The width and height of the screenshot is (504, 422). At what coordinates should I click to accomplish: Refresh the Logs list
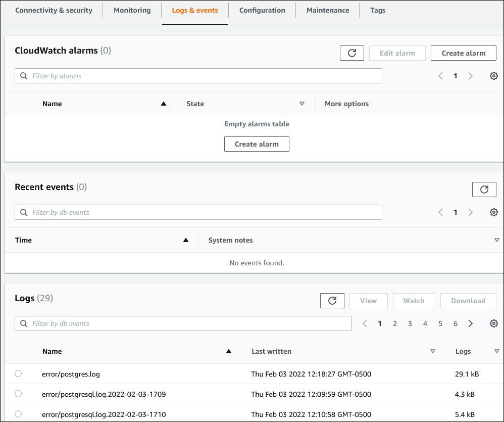pyautogui.click(x=332, y=300)
